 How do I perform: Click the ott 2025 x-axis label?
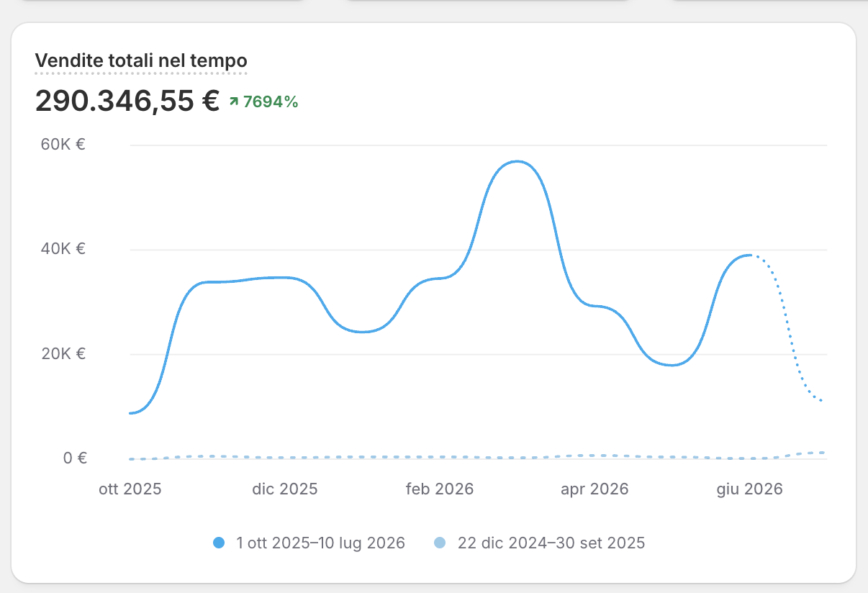pos(130,489)
